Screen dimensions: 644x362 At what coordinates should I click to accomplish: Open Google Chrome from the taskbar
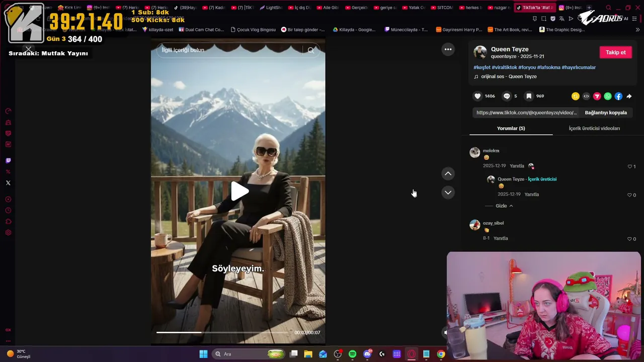click(441, 354)
